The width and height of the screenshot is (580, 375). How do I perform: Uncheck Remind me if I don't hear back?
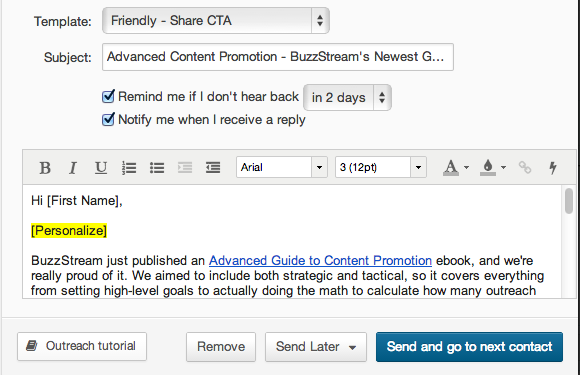click(x=108, y=97)
